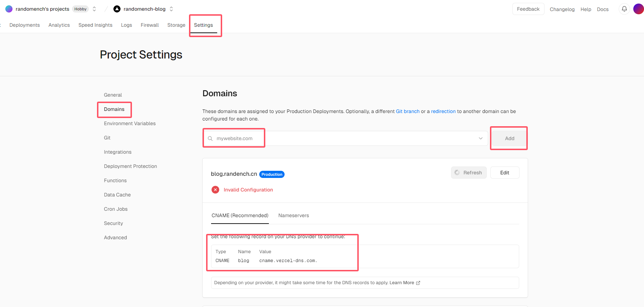Click the red Invalid Configuration error icon
The image size is (644, 307).
[x=215, y=190]
